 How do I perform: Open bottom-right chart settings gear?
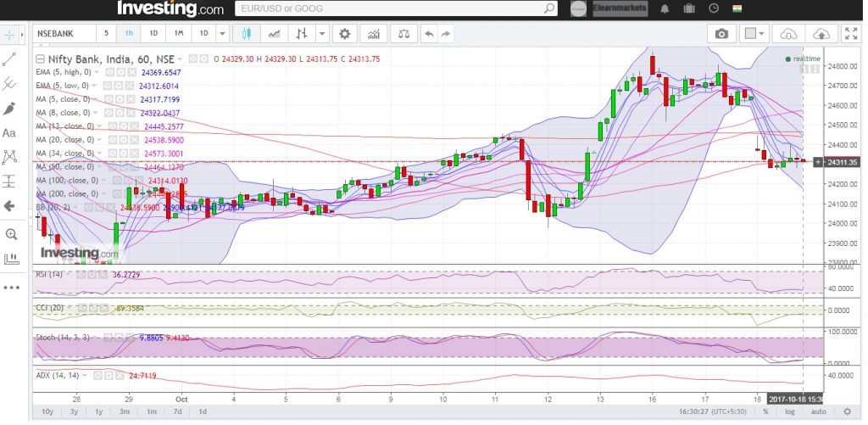point(847,411)
